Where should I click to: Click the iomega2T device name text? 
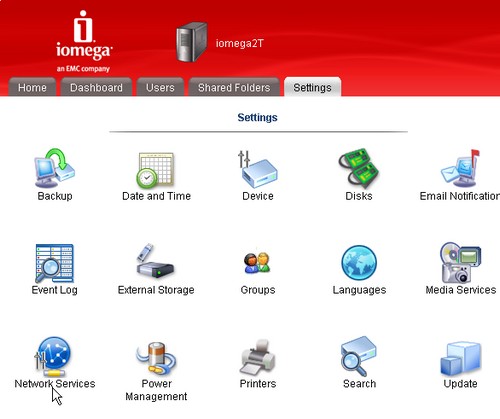[239, 43]
